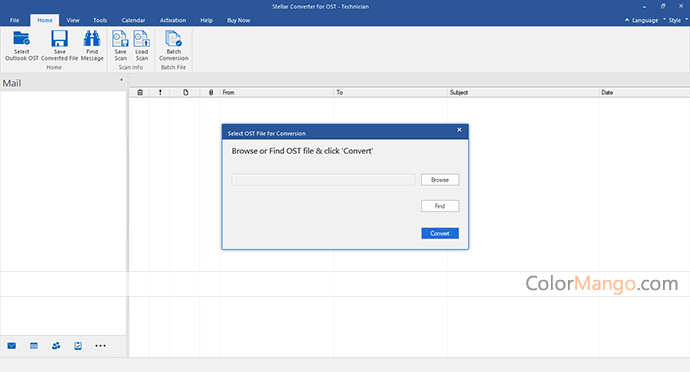Click the Browse button in dialog
Viewport: 690px width, 372px height.
[x=440, y=180]
